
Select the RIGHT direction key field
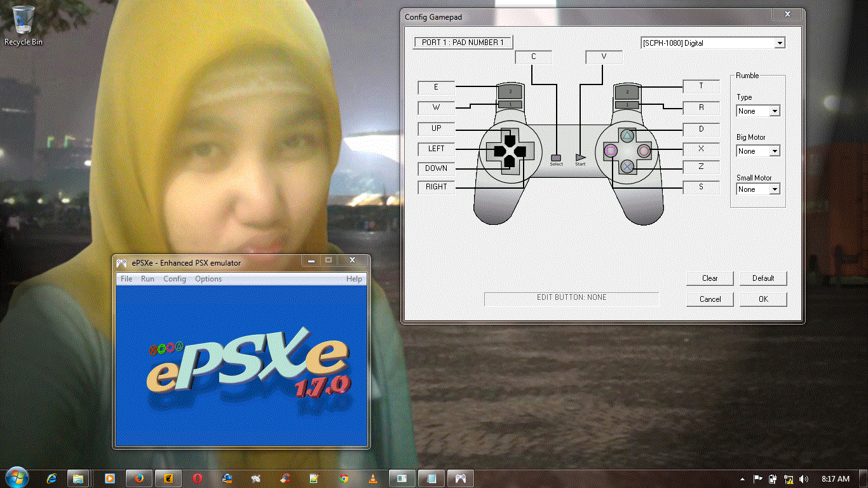coord(437,187)
